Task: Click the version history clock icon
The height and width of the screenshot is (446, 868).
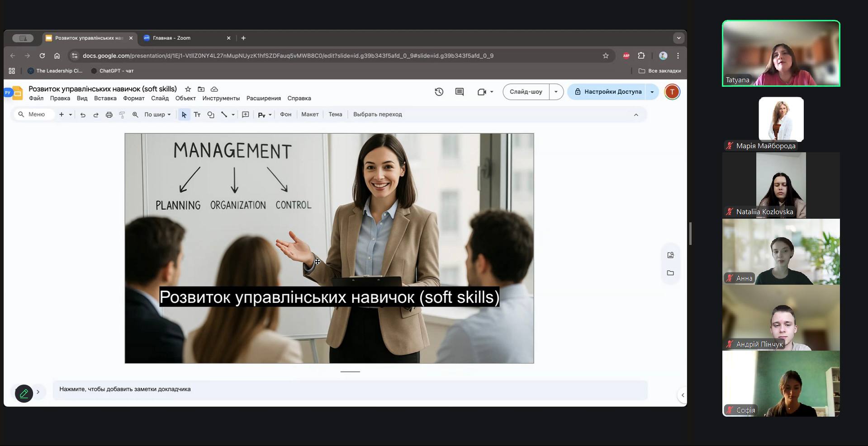Action: [439, 92]
